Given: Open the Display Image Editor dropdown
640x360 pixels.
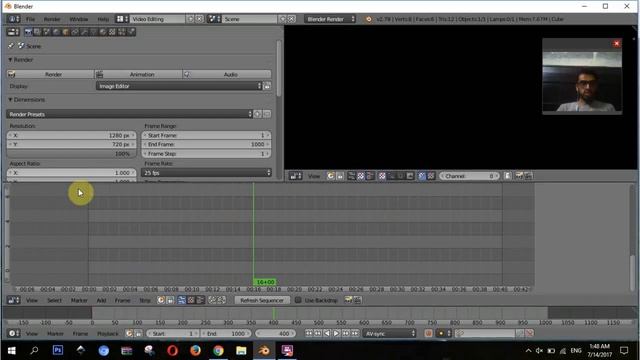Looking at the screenshot, I should pos(179,86).
